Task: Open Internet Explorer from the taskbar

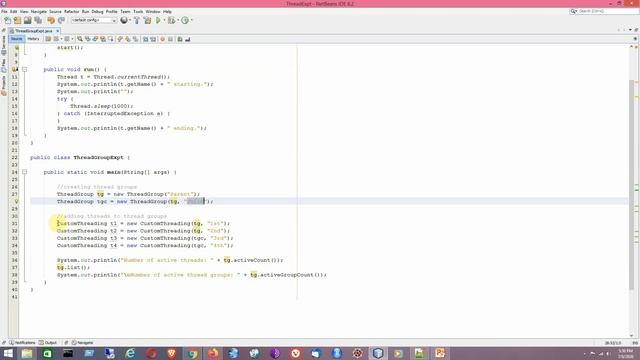Action: point(130,353)
